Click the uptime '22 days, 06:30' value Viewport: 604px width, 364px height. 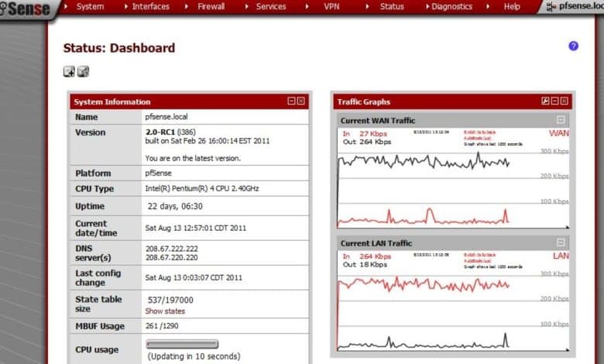click(175, 206)
